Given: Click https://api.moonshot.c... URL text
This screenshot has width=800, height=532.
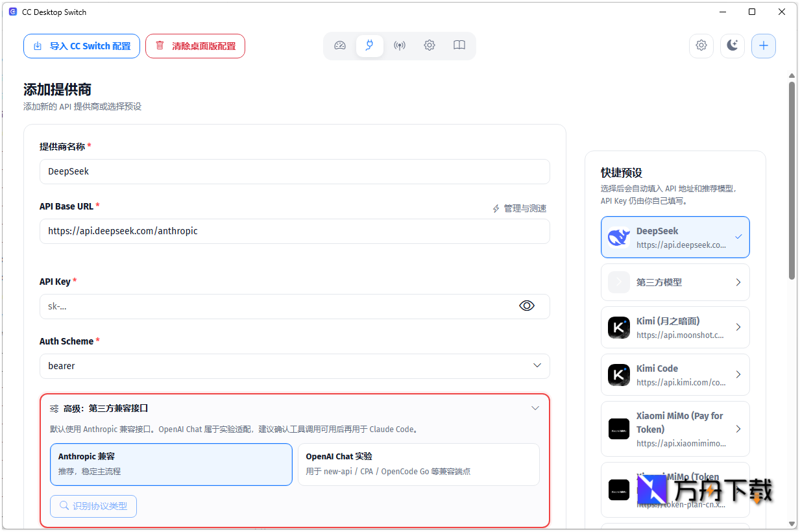Looking at the screenshot, I should coord(680,335).
